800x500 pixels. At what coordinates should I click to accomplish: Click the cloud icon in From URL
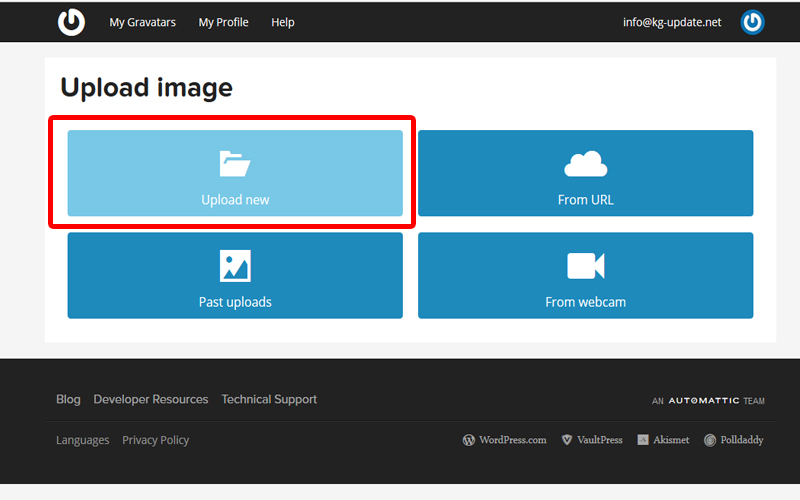pos(585,164)
